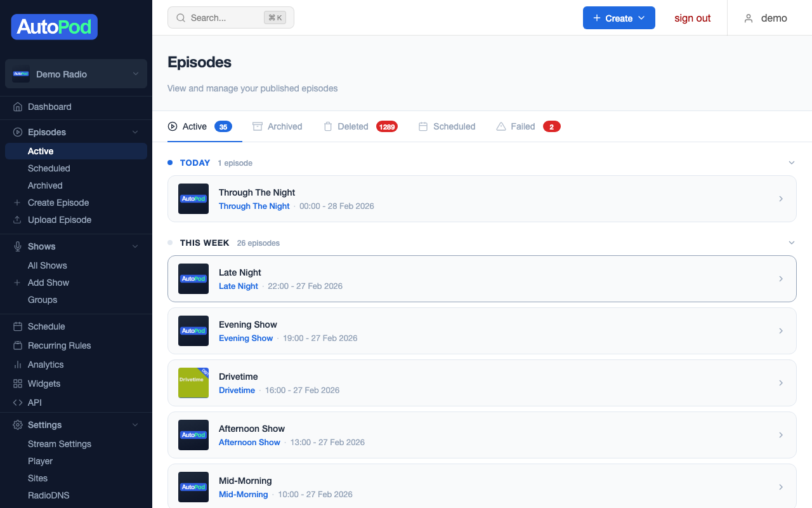Open the Failed episodes tab

point(522,126)
